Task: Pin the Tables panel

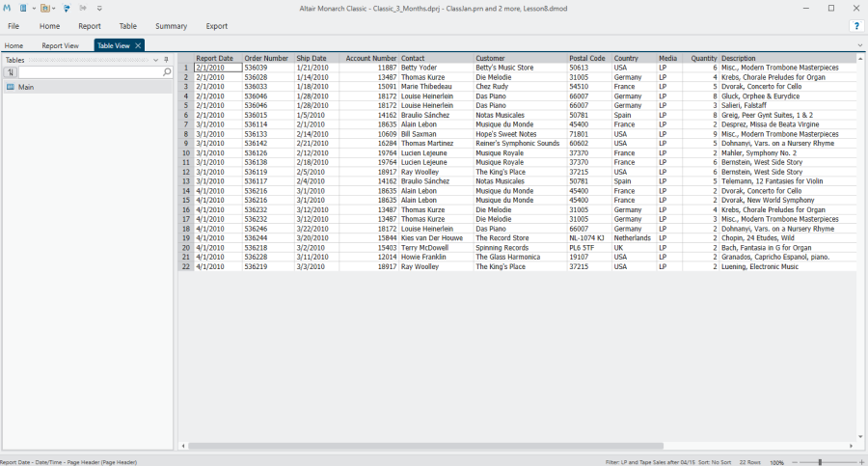Action: tap(166, 60)
